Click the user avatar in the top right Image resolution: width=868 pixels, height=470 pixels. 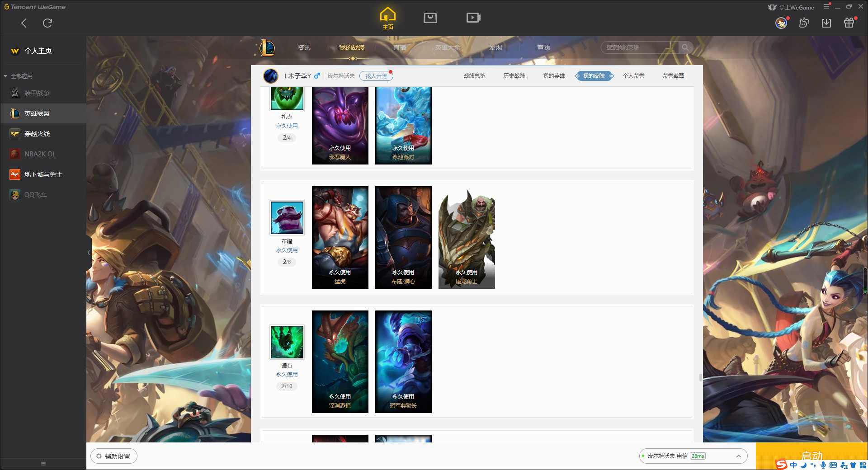(x=781, y=23)
